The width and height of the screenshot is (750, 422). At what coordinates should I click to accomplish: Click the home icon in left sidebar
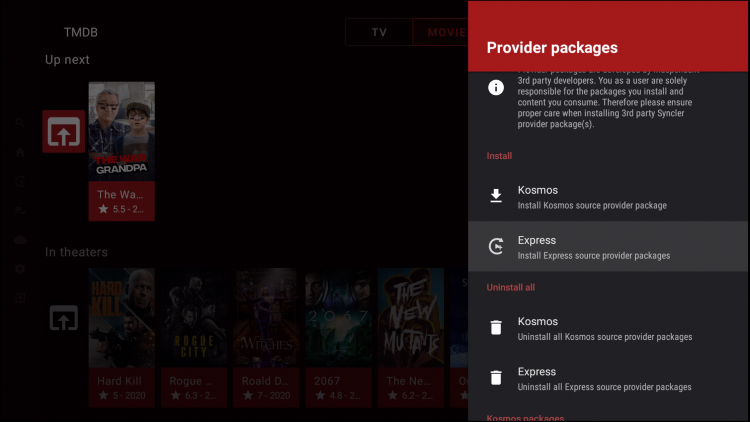(x=20, y=152)
